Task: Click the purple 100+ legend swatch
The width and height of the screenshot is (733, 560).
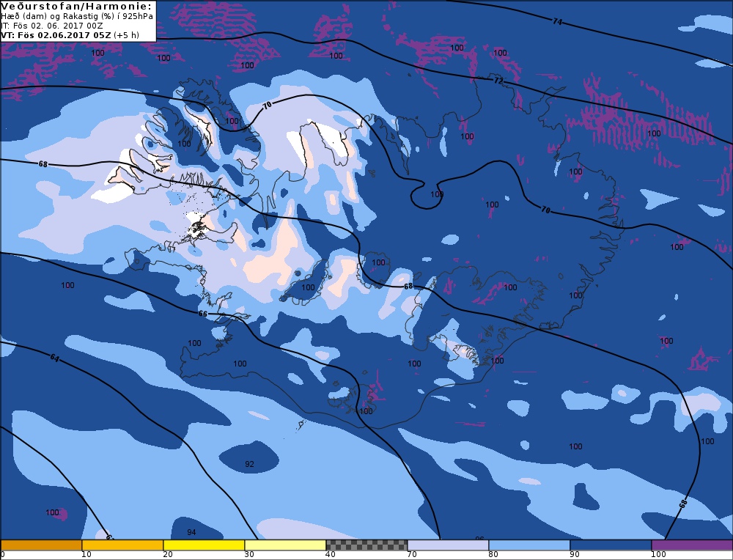Action: (x=692, y=545)
